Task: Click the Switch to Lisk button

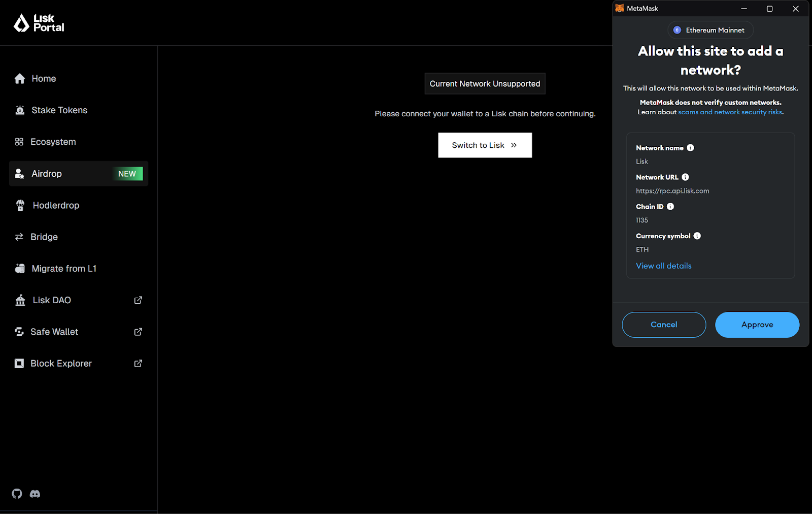Action: tap(484, 145)
